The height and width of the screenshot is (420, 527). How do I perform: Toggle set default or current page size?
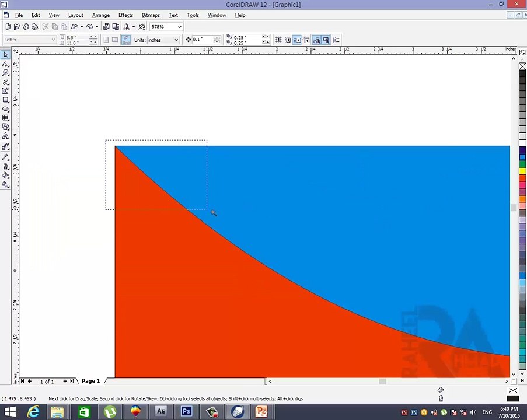[126, 40]
